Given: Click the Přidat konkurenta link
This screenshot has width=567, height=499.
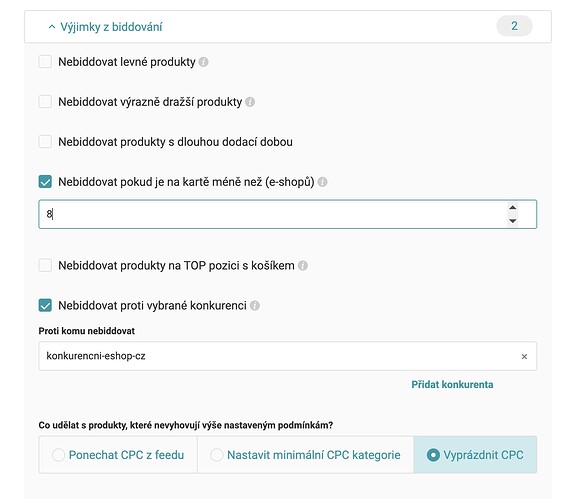Looking at the screenshot, I should 452,384.
